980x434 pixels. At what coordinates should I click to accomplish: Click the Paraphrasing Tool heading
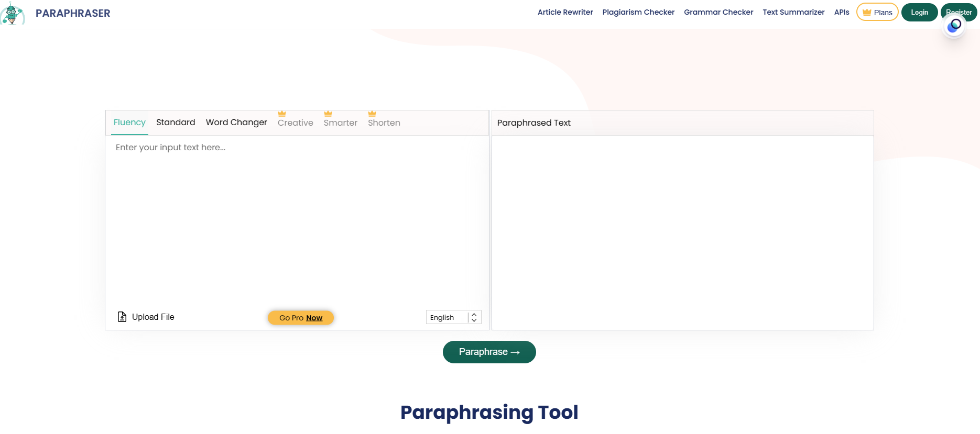489,412
